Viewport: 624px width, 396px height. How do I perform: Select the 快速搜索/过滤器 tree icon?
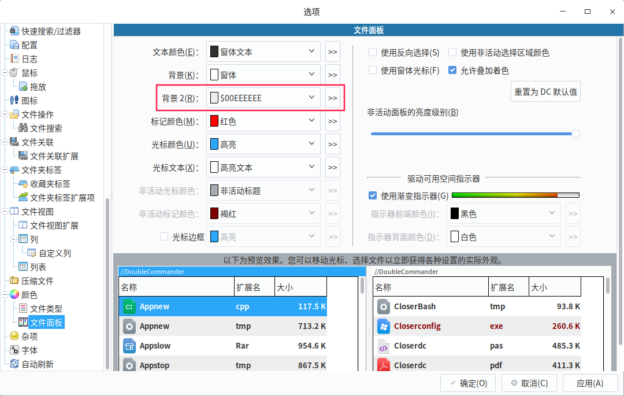(x=14, y=31)
